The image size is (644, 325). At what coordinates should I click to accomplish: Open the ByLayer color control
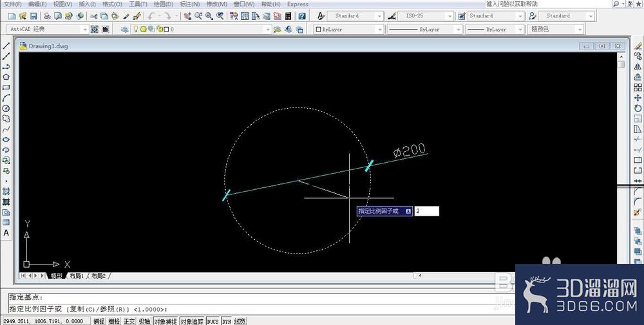[x=348, y=30]
